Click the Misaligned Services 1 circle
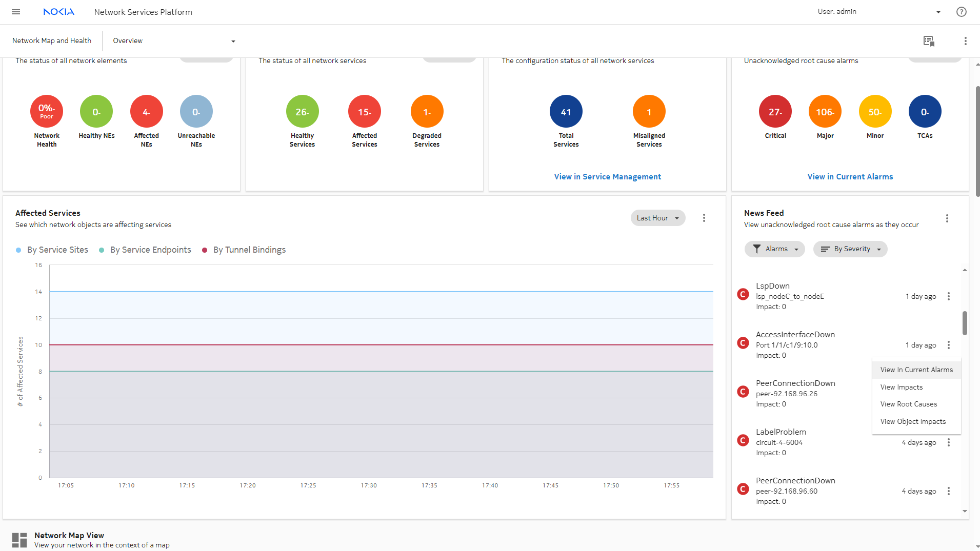The height and width of the screenshot is (551, 980). click(x=649, y=111)
